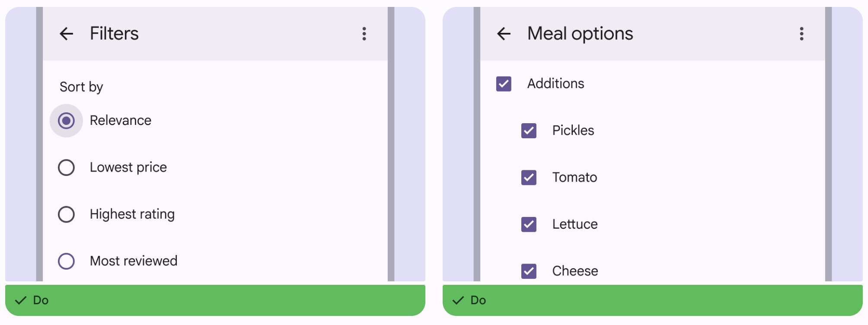Click the Sort by label

(x=81, y=87)
